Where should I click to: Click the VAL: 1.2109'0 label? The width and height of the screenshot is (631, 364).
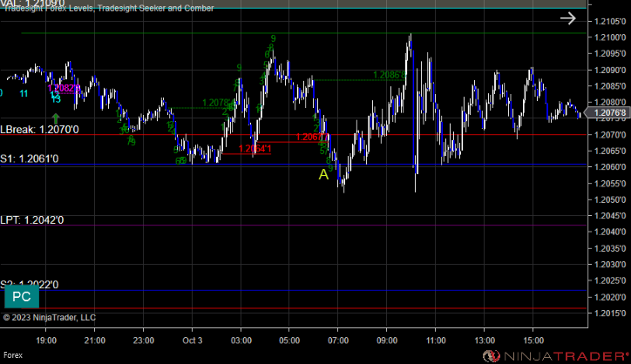pos(32,3)
